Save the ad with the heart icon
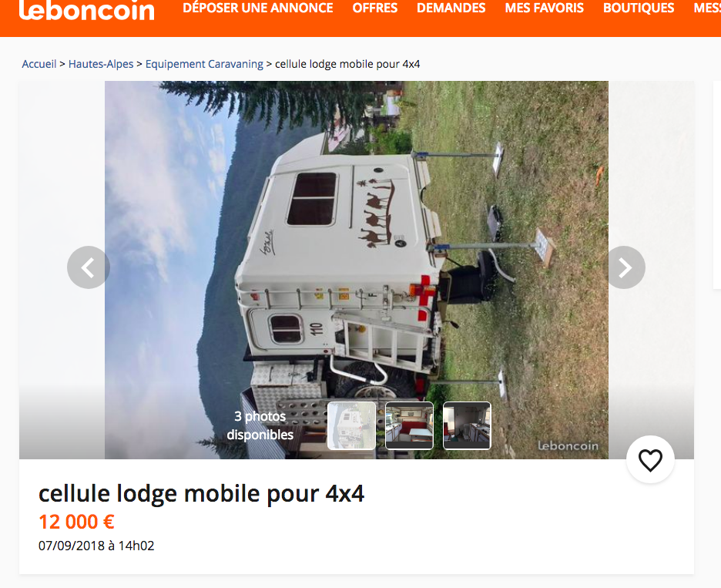Viewport: 721px width, 588px height. pos(650,459)
